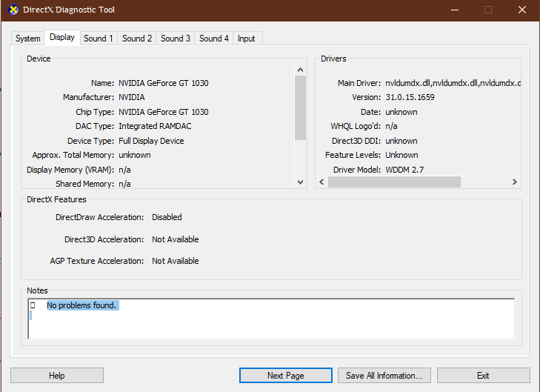Switch to the System tab
This screenshot has height=392, width=540.
[27, 39]
